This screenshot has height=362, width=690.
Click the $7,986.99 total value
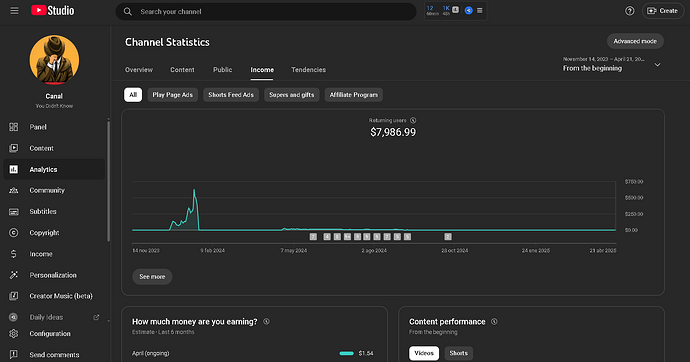point(393,132)
